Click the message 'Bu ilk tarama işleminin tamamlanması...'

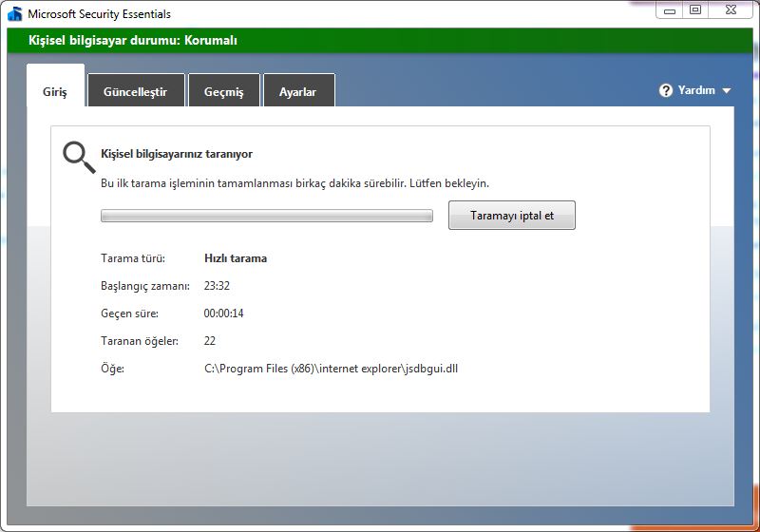pyautogui.click(x=294, y=183)
